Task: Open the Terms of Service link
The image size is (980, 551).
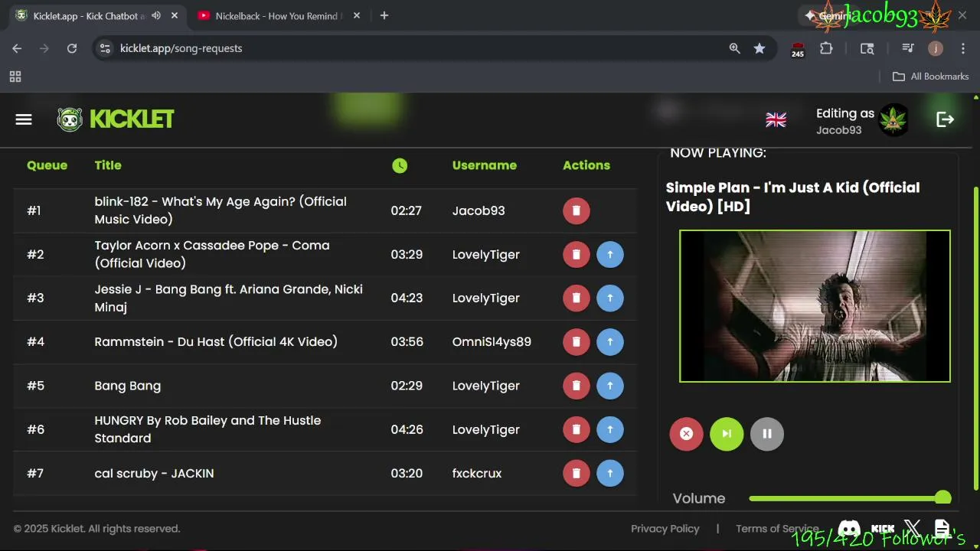Action: (777, 529)
